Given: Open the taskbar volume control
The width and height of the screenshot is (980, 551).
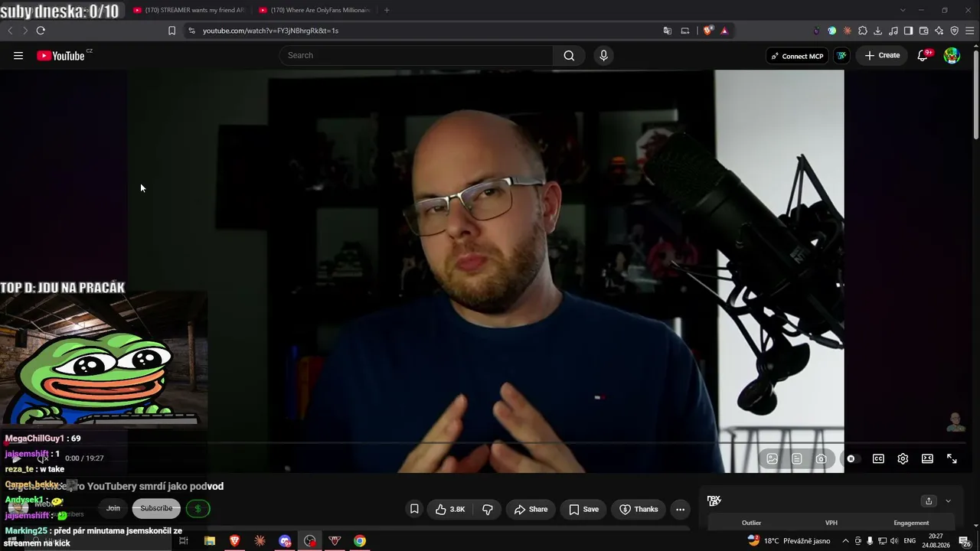Looking at the screenshot, I should coord(893,541).
